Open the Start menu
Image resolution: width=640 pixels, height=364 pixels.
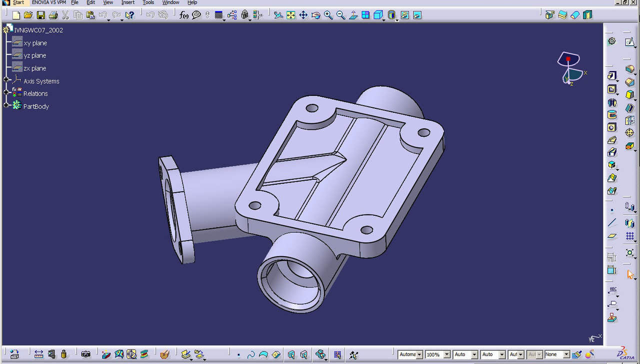click(18, 2)
